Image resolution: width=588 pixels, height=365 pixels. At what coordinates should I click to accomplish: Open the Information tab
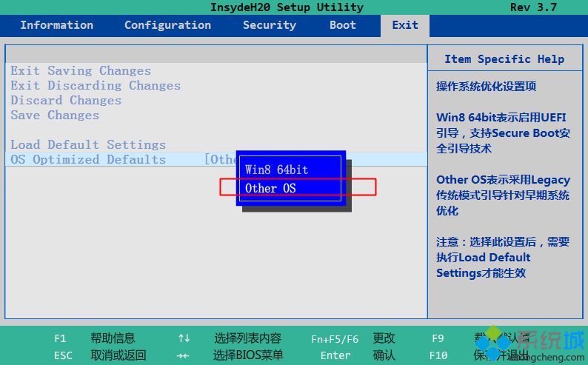click(56, 25)
